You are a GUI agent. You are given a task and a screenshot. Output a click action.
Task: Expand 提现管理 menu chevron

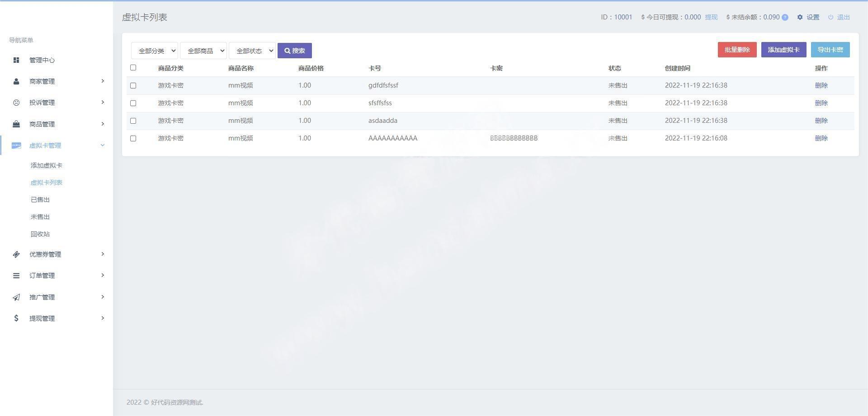coord(103,318)
